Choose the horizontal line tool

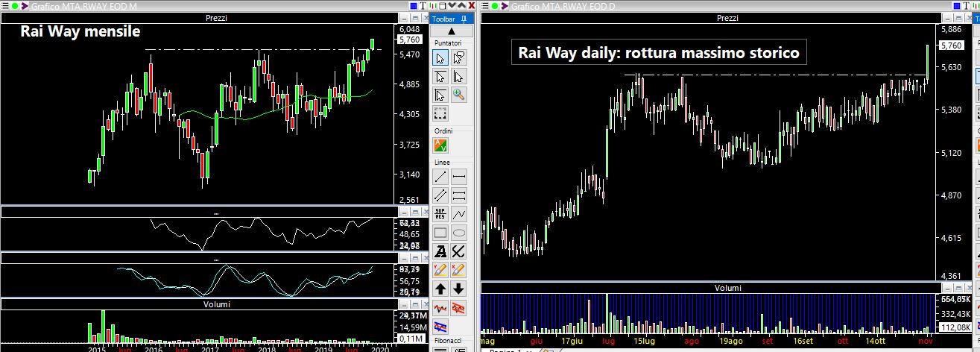click(x=459, y=177)
